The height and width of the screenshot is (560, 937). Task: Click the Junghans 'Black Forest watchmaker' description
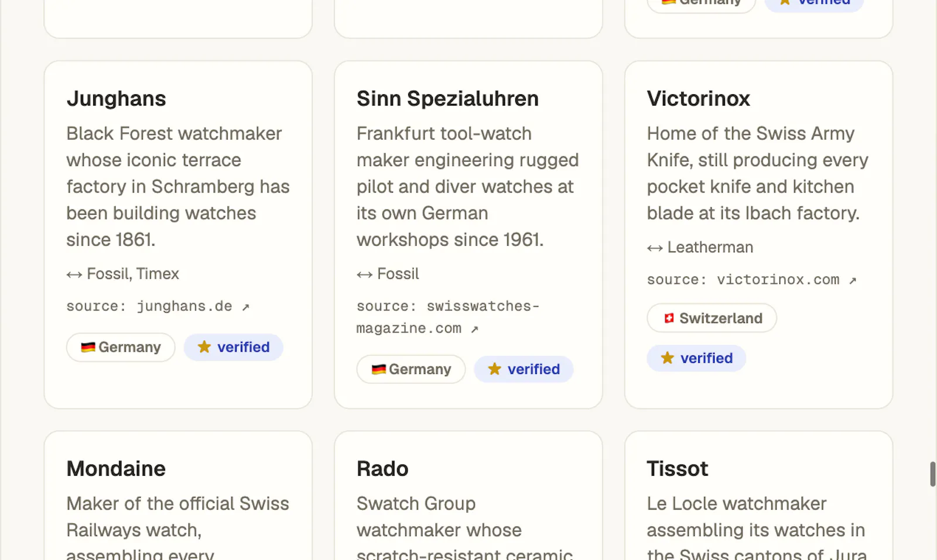(x=178, y=186)
